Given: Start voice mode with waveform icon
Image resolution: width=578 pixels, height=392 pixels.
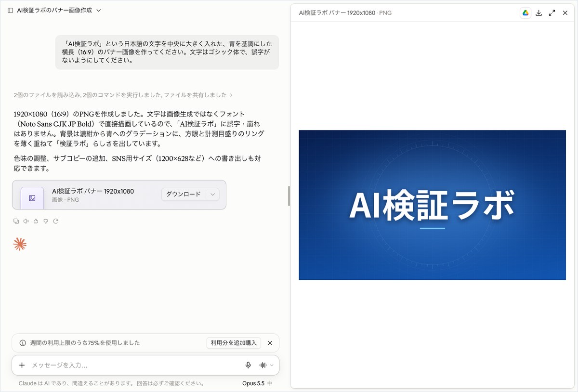Looking at the screenshot, I should tap(263, 365).
